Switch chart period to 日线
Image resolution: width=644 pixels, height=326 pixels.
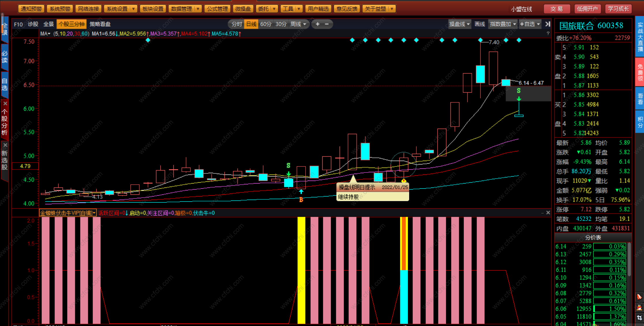click(251, 24)
